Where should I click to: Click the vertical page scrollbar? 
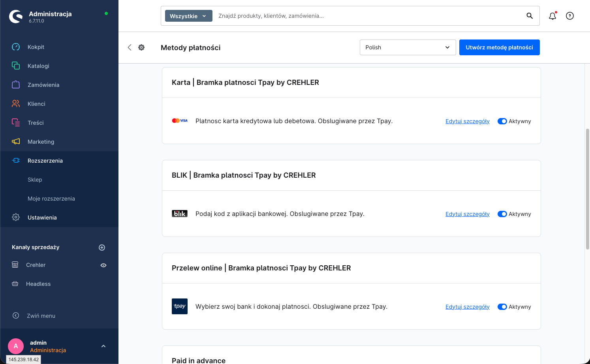(x=587, y=189)
